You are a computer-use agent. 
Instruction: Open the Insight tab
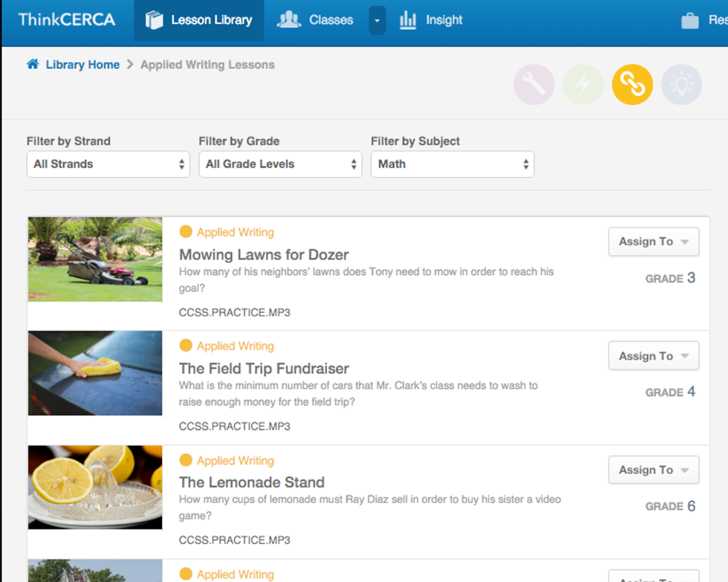432,20
